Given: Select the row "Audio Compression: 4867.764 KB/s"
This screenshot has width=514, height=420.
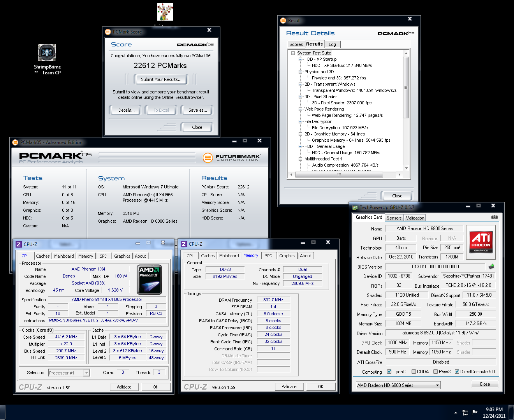Looking at the screenshot, I should pyautogui.click(x=345, y=165).
